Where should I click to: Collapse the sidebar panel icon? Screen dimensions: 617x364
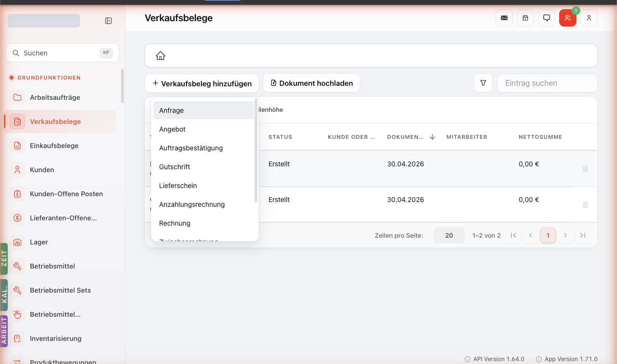tap(108, 21)
